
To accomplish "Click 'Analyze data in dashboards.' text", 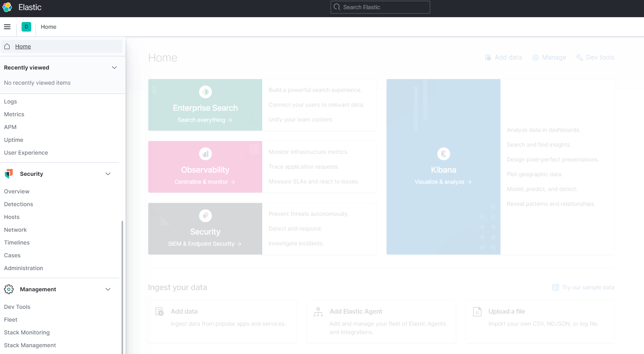I will click(x=544, y=130).
